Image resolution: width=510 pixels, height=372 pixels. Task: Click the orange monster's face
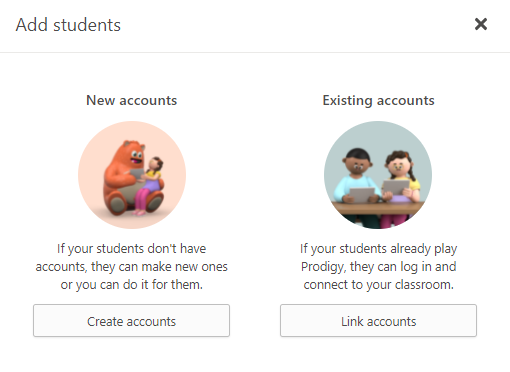136,157
